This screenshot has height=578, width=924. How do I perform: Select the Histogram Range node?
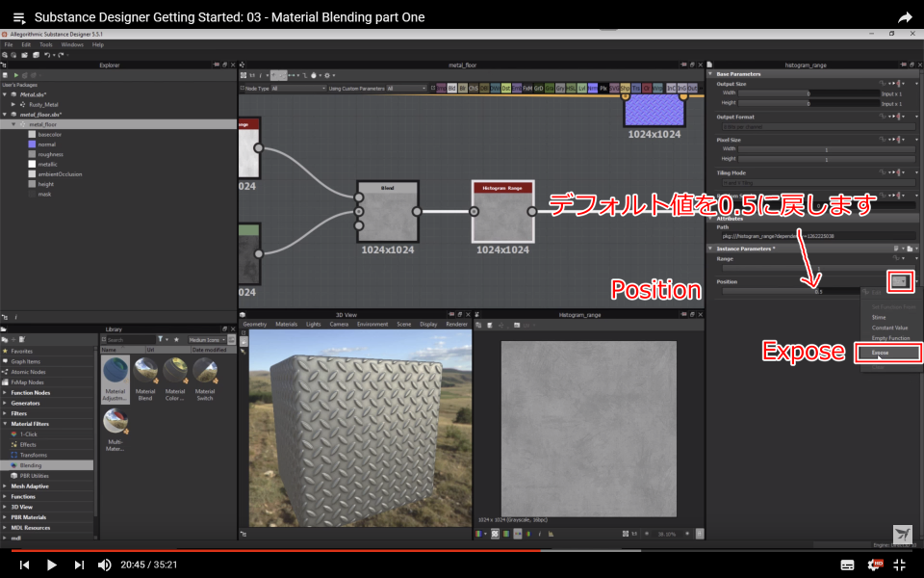pyautogui.click(x=502, y=211)
